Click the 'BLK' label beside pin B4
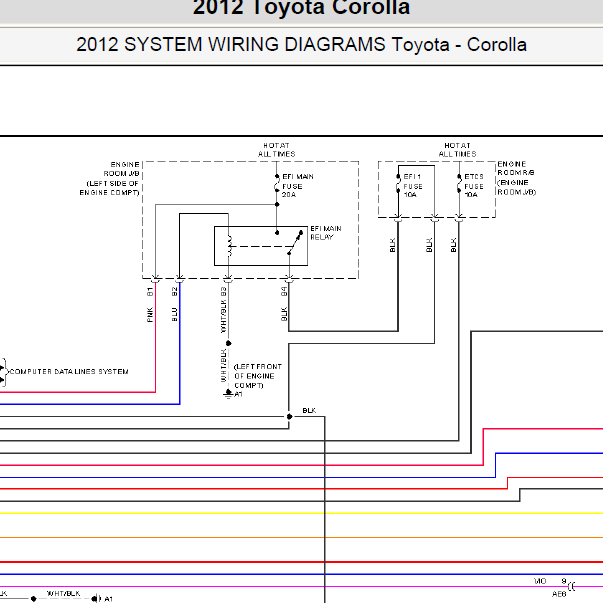This screenshot has height=603, width=603. [284, 314]
